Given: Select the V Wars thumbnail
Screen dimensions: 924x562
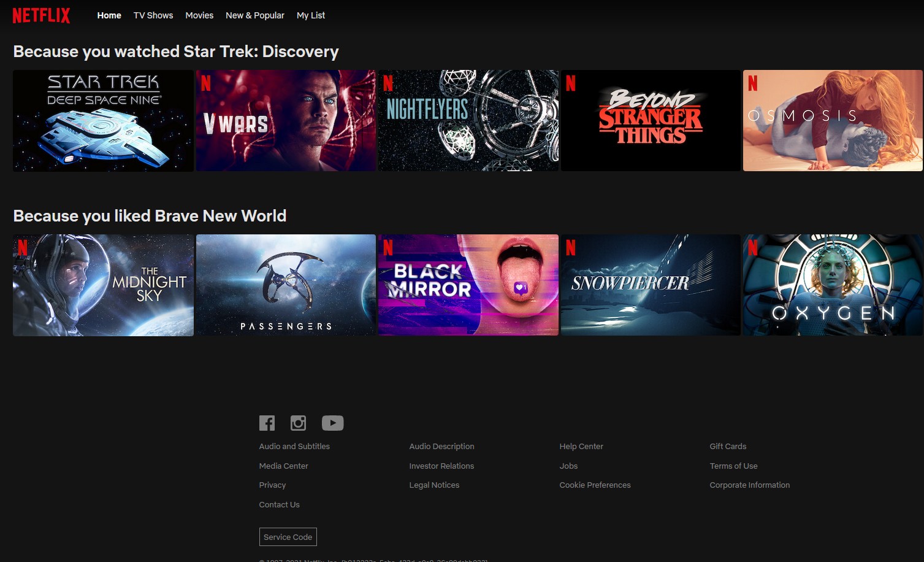Looking at the screenshot, I should (x=286, y=120).
